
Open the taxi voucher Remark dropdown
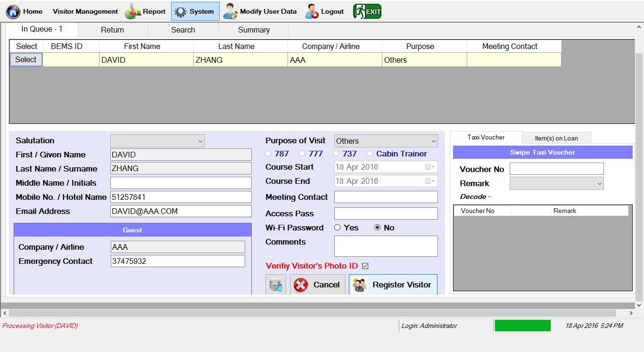point(556,183)
